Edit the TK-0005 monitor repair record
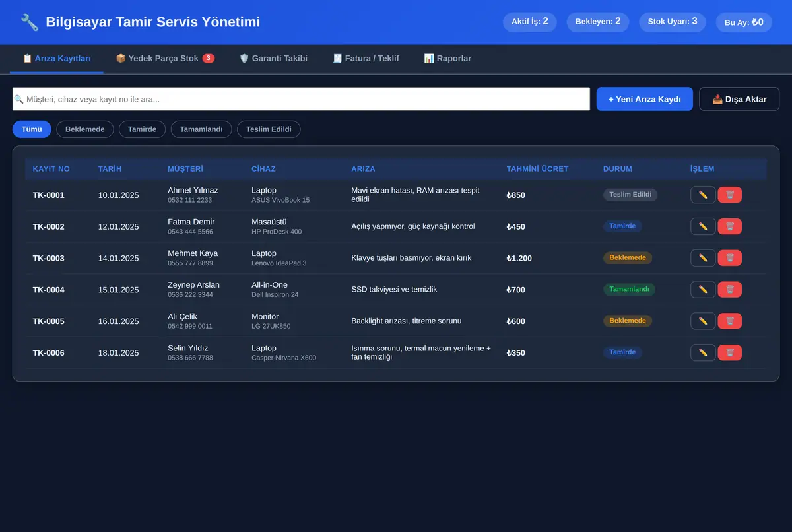Viewport: 792px width, 532px height. point(703,321)
